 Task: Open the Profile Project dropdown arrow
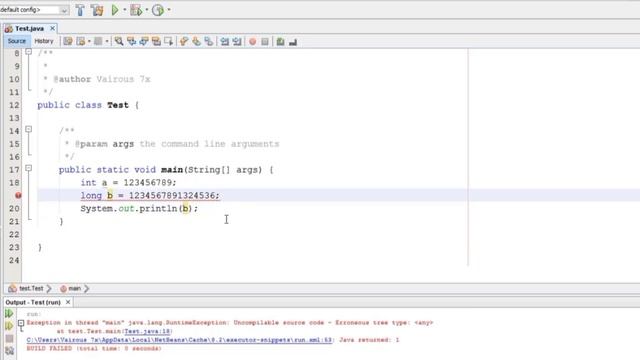click(169, 10)
